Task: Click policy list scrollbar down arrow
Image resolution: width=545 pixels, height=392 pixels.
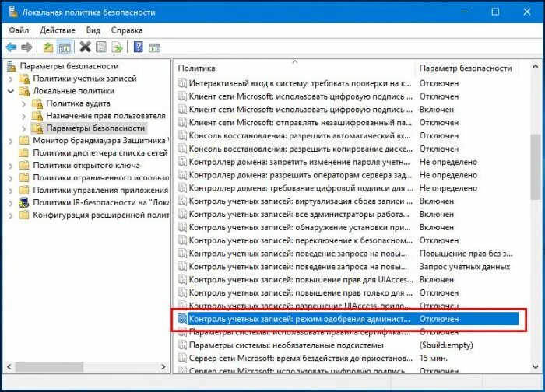Action: point(536,366)
